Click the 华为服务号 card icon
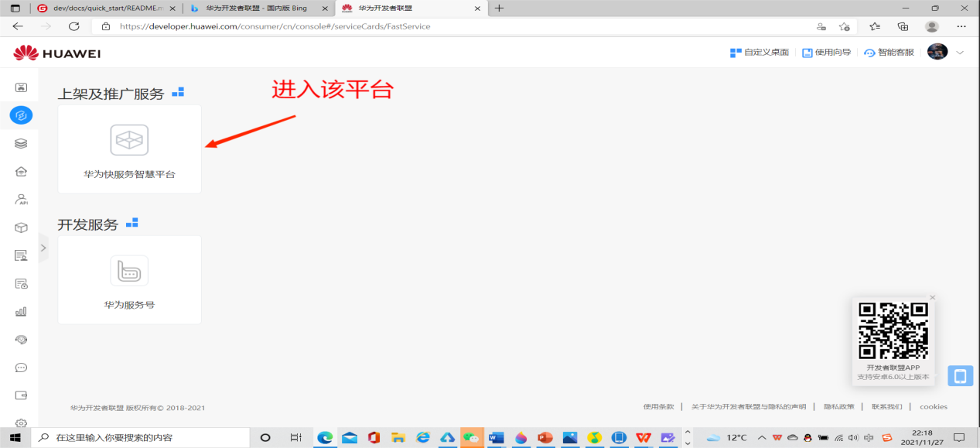Screen dimensions: 980x448 pos(129,271)
